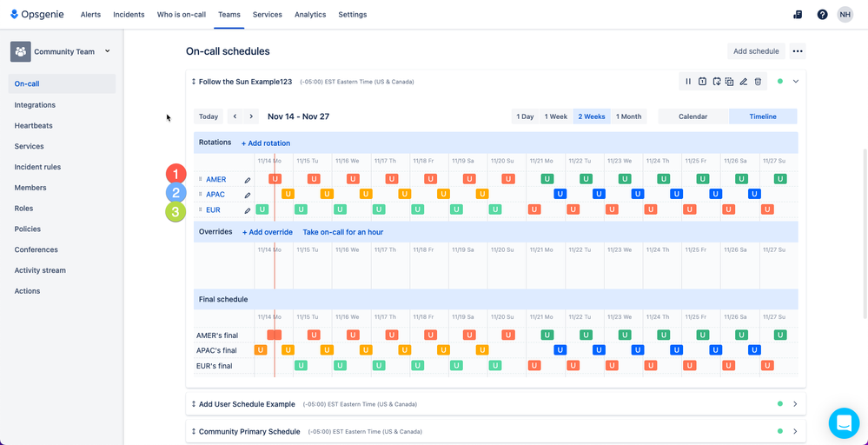868x445 pixels.
Task: Click the Community Team people icon
Action: pos(21,51)
